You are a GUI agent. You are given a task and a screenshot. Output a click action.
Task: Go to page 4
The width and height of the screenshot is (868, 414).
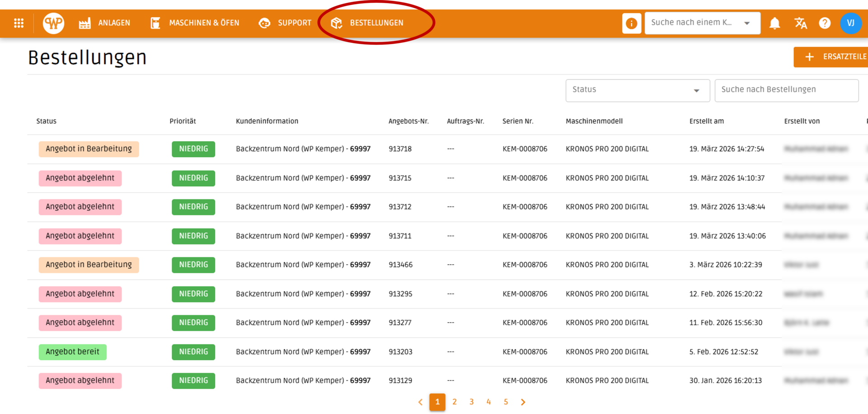(489, 402)
